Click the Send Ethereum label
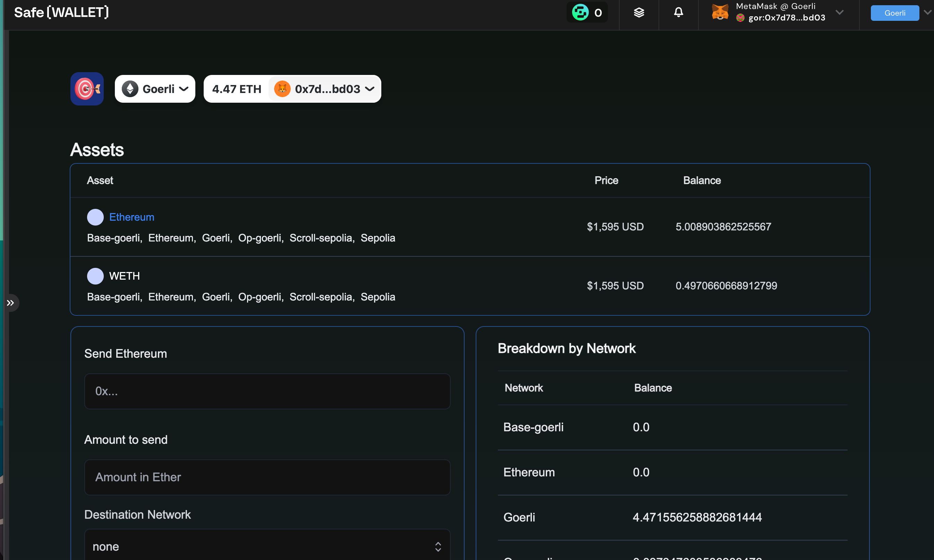 (126, 354)
